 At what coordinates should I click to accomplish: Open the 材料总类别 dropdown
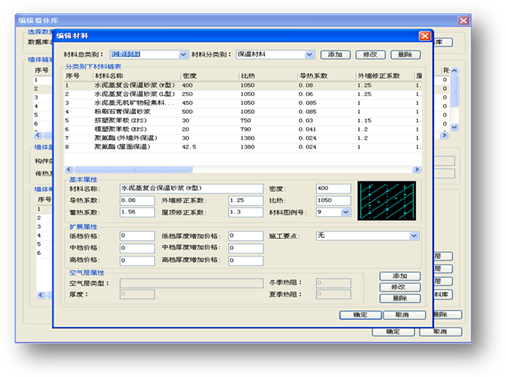click(x=183, y=54)
